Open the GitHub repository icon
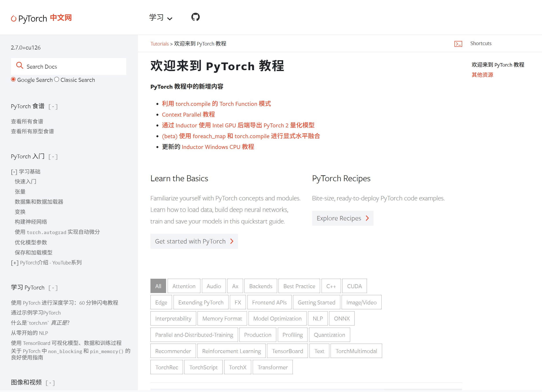This screenshot has width=542, height=392. point(195,17)
